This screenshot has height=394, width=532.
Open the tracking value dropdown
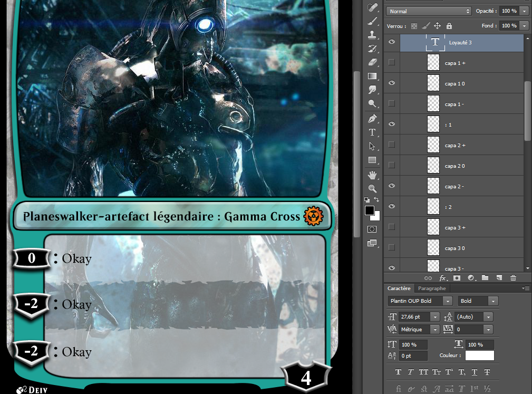click(x=488, y=330)
